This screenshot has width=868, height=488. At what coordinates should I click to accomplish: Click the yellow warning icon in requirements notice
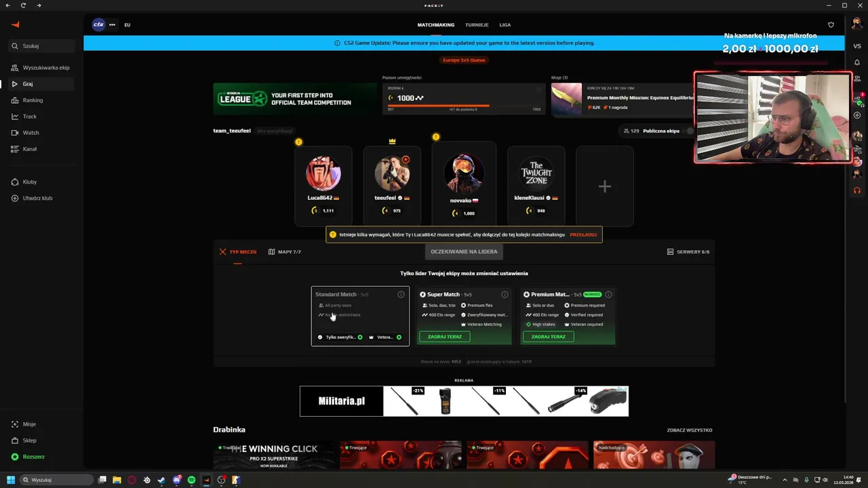(x=332, y=235)
